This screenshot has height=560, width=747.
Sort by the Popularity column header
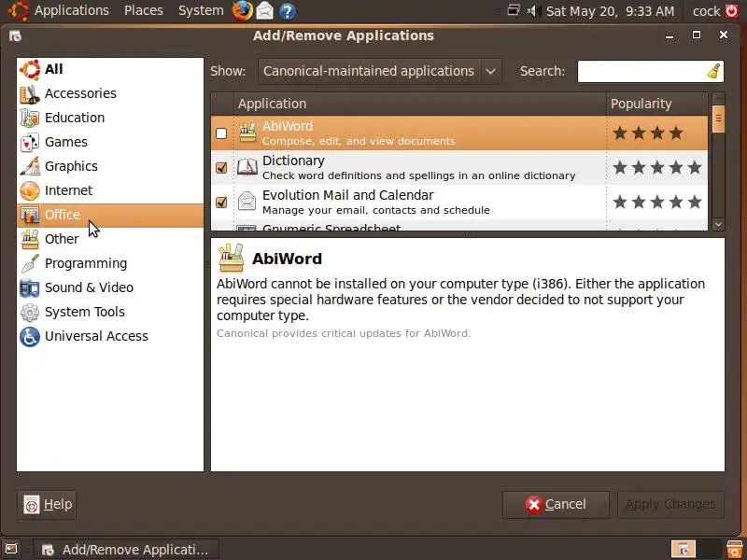coord(656,104)
